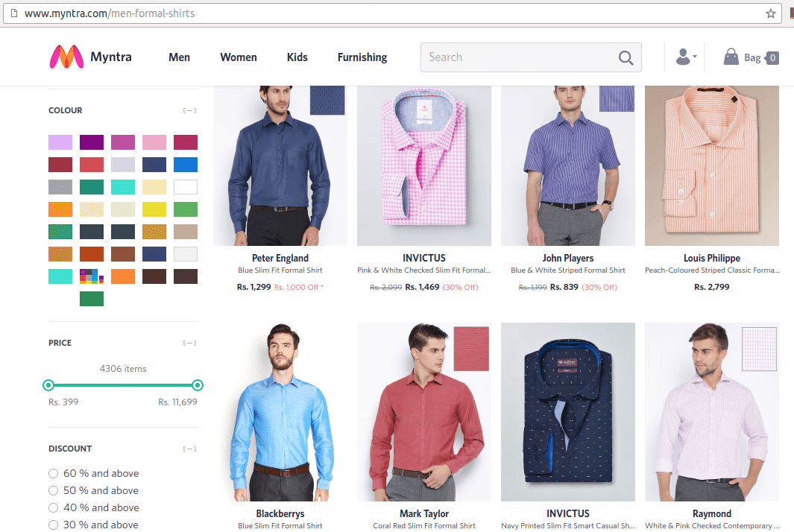794x532 pixels.
Task: Open the Blackberrys product link
Action: coord(280,514)
